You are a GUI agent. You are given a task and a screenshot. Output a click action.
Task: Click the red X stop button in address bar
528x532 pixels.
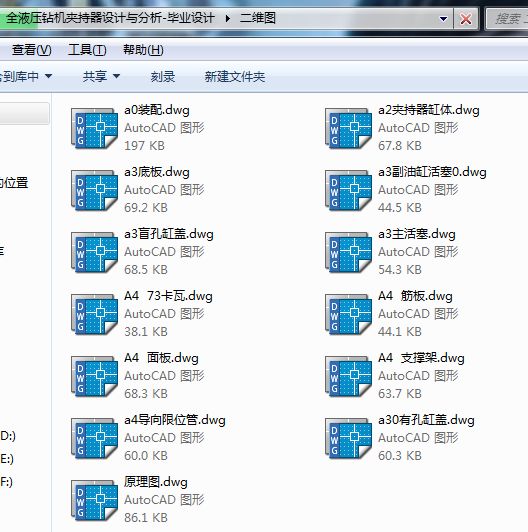[466, 19]
